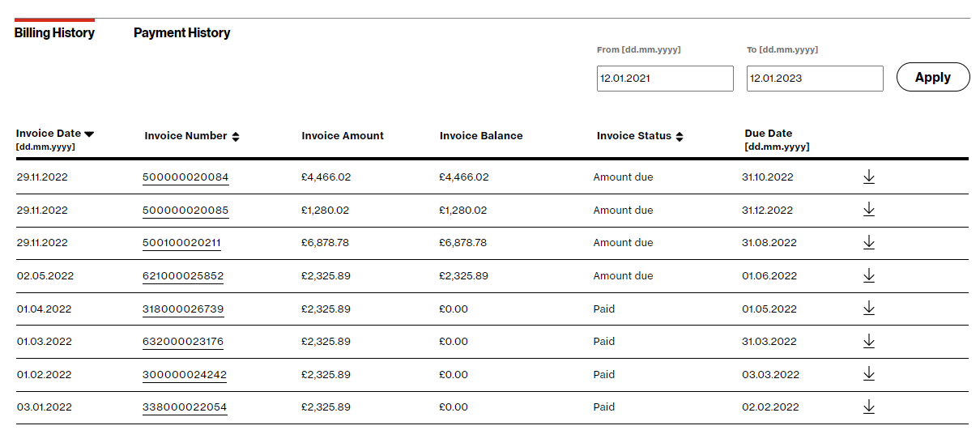Select balance £1,280.02 in Invoice Balance column

click(x=463, y=211)
